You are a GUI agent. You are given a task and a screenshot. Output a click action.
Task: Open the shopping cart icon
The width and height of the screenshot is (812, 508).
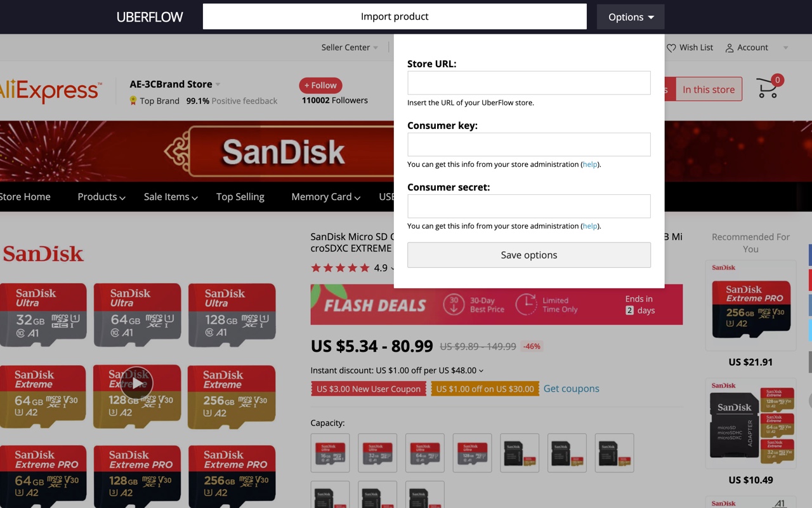pyautogui.click(x=768, y=89)
